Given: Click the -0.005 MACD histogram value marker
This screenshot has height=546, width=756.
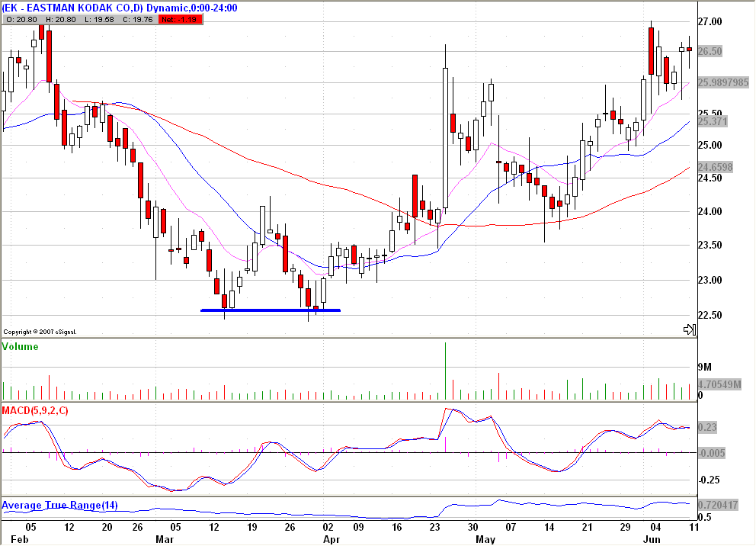Looking at the screenshot, I should click(x=712, y=453).
